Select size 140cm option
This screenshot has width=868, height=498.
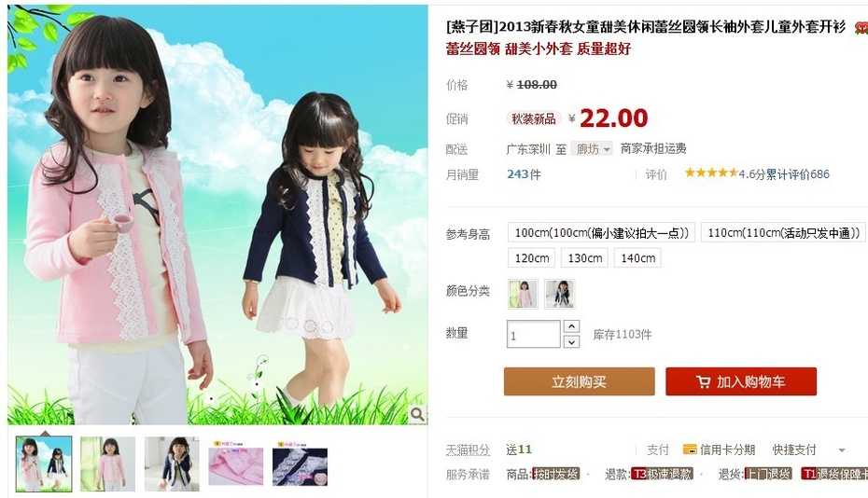click(637, 257)
